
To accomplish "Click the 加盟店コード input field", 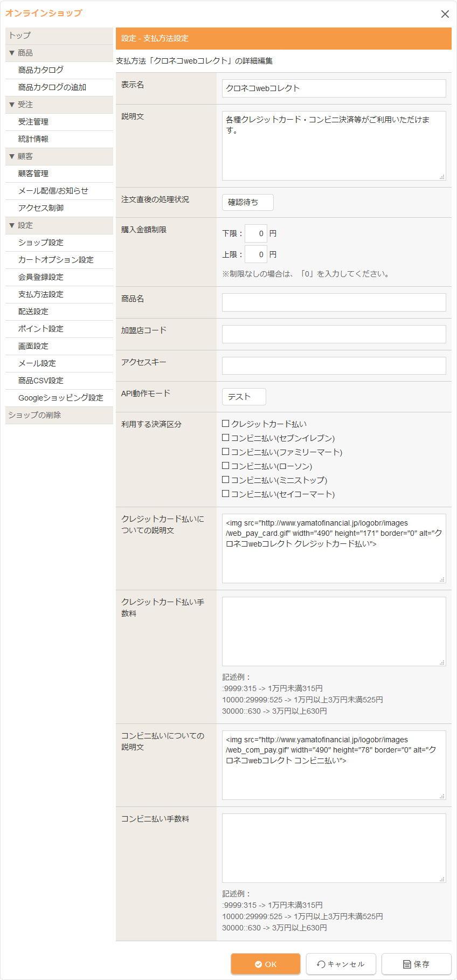I will 334,334.
